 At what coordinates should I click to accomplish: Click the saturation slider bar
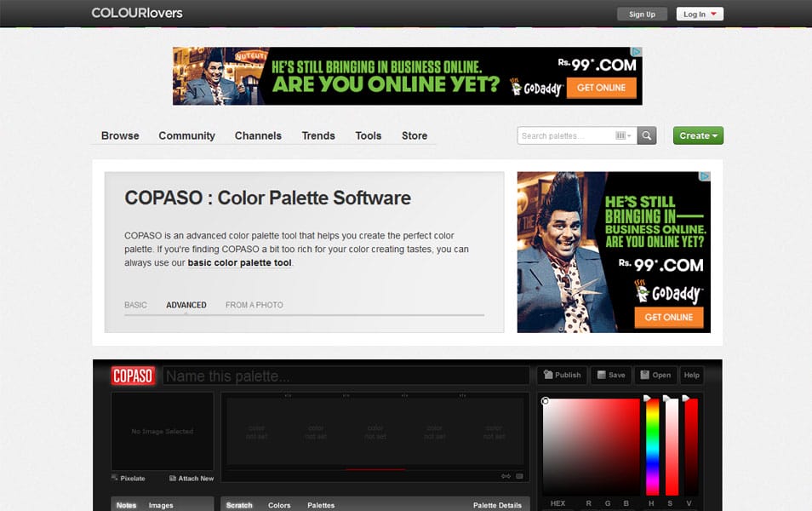[x=672, y=447]
